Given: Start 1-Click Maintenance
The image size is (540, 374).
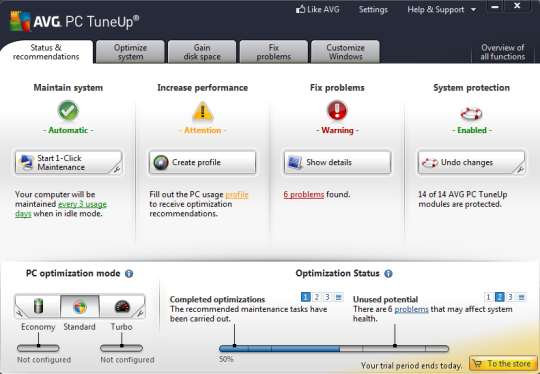Looking at the screenshot, I should 68,163.
